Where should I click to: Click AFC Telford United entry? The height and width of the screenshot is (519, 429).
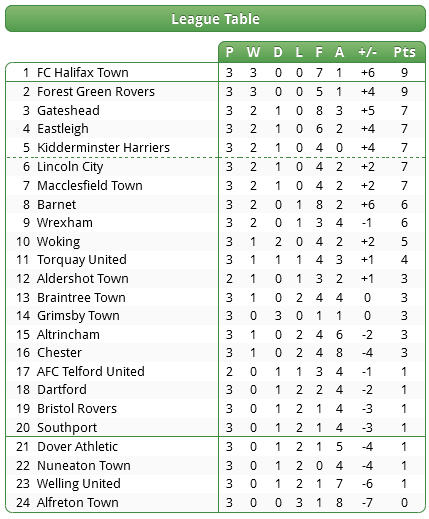pos(91,371)
